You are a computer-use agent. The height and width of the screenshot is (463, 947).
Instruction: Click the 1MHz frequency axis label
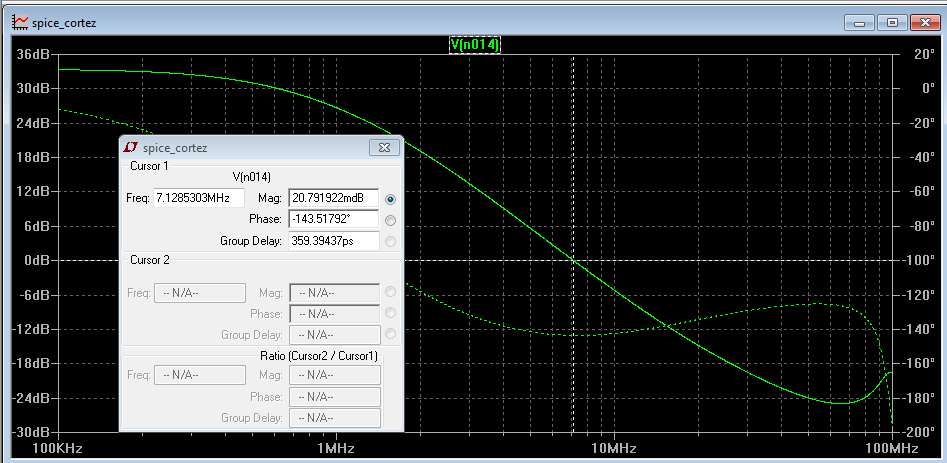[336, 449]
